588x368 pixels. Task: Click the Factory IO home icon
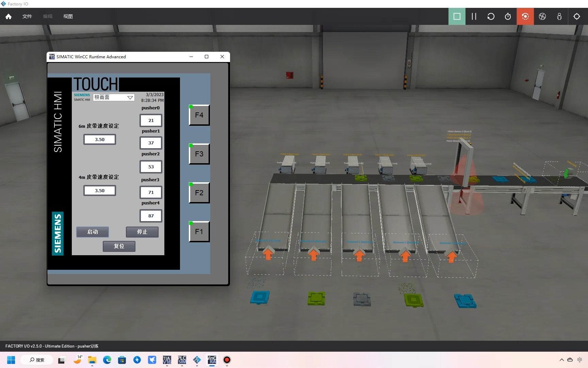pos(8,16)
